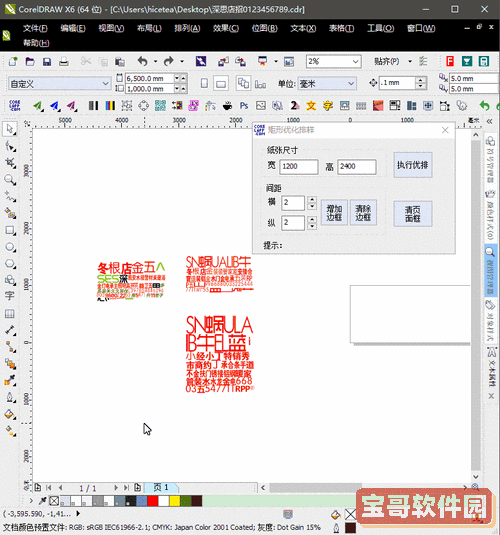This screenshot has height=535, width=500.
Task: Click 贴齐(P) snap button
Action: [x=386, y=61]
